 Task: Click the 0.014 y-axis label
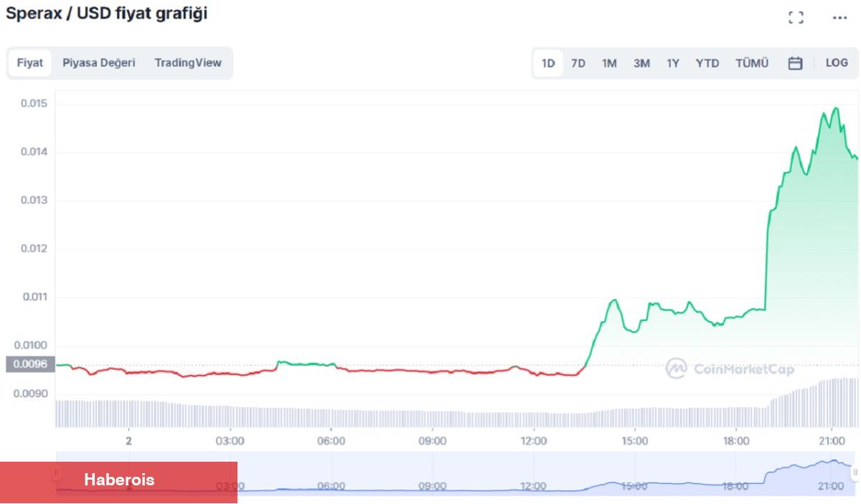pos(34,152)
